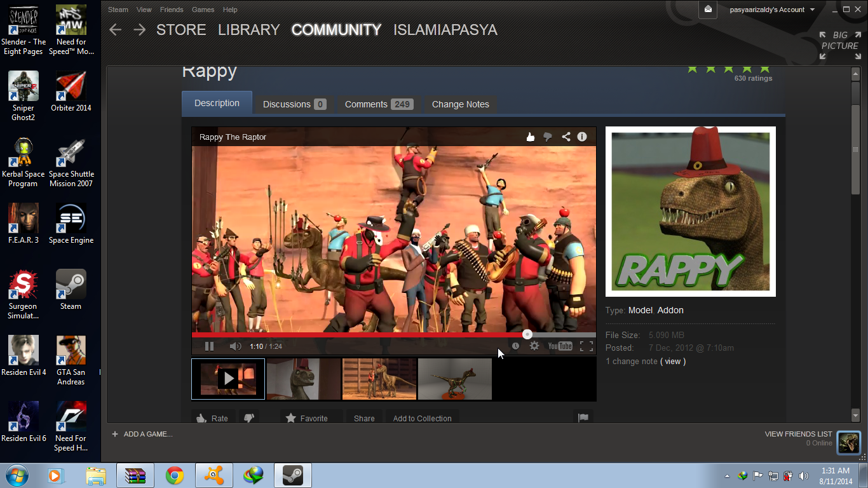Open the Comments tab
This screenshot has width=868, height=488.
click(379, 104)
